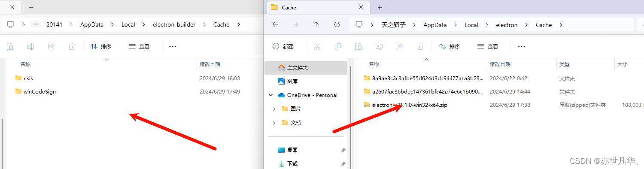Click Share icon in left window toolbar

51,46
